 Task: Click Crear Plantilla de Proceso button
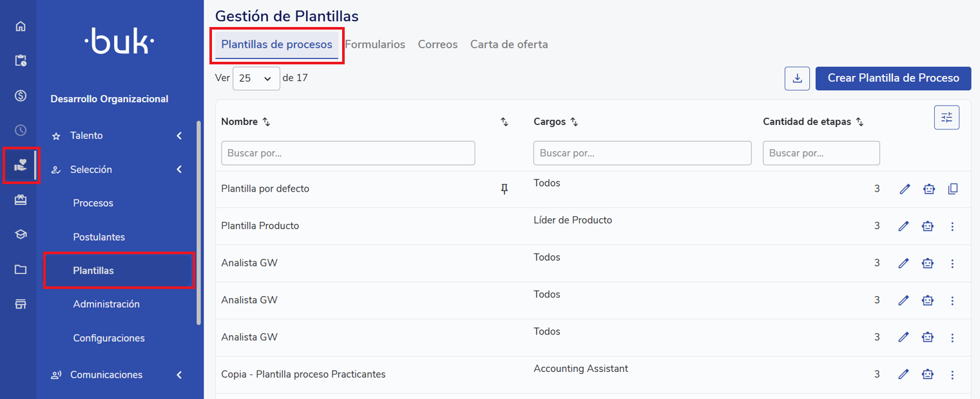pyautogui.click(x=893, y=78)
